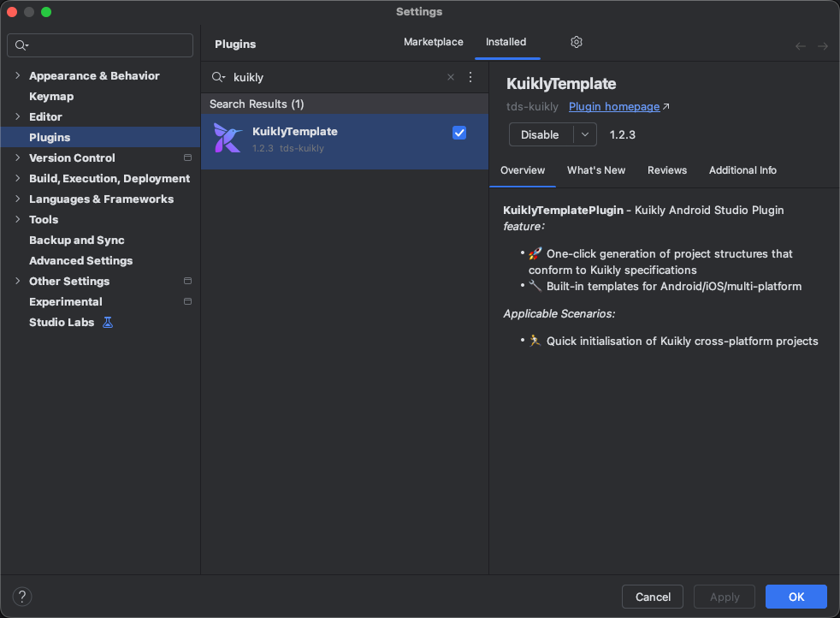Viewport: 840px width, 618px height.
Task: Open the What's New tab
Action: tap(596, 170)
